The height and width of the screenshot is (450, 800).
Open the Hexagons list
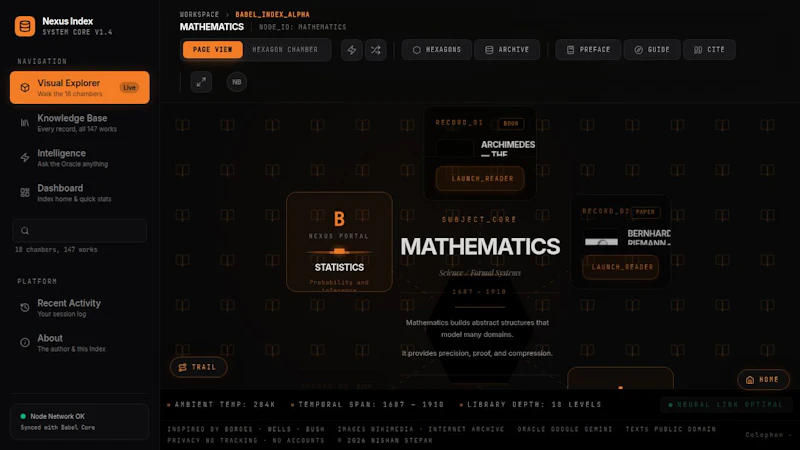437,49
